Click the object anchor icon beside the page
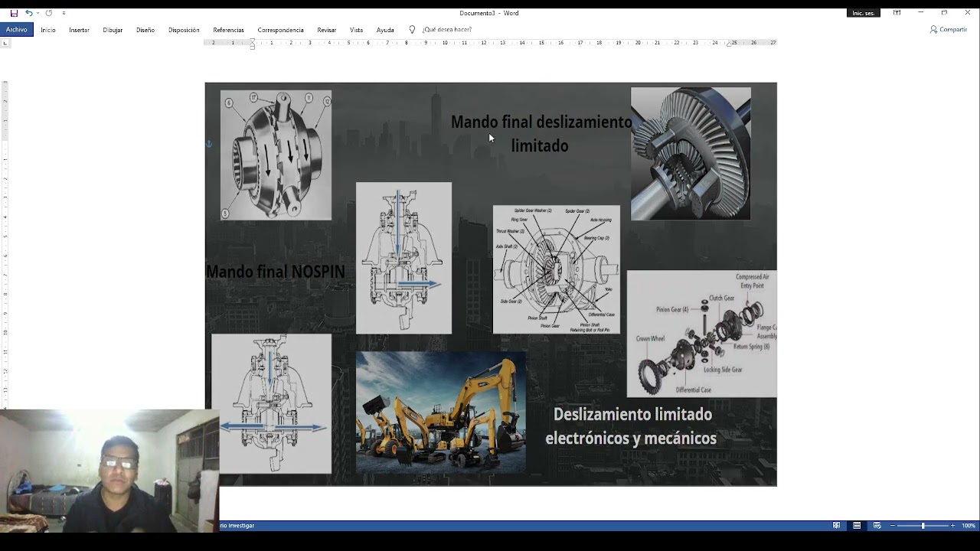This screenshot has height=551, width=980. [x=208, y=144]
